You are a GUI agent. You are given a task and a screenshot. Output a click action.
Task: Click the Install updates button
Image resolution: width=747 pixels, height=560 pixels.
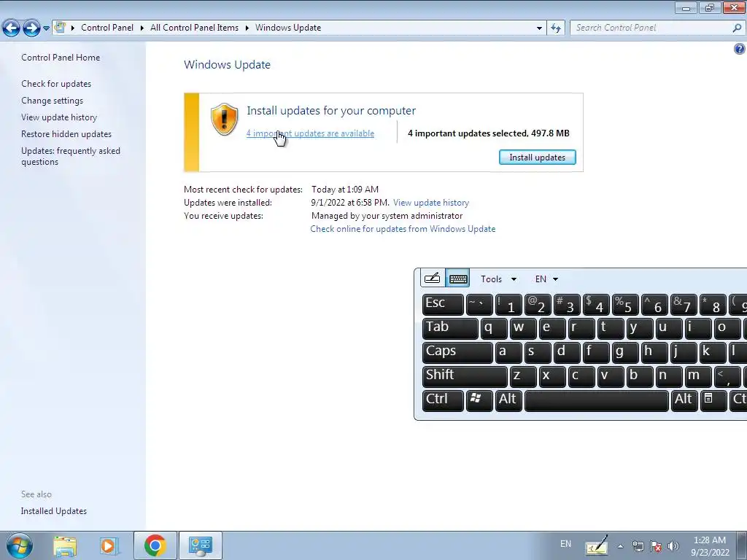click(538, 157)
